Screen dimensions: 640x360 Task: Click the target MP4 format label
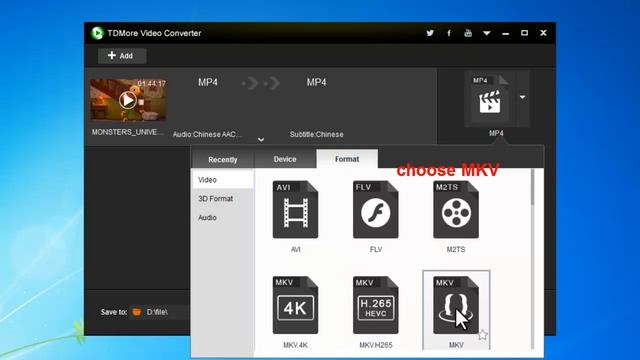316,82
